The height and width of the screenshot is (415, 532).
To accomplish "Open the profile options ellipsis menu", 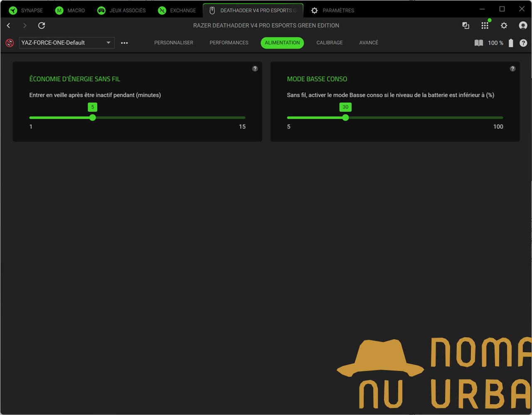I will [x=124, y=43].
